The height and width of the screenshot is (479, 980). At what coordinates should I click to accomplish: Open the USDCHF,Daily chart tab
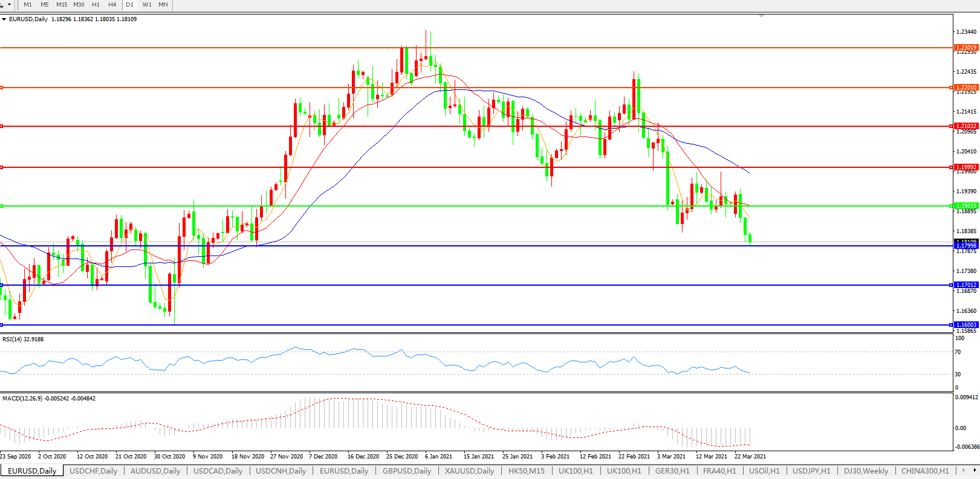point(93,471)
